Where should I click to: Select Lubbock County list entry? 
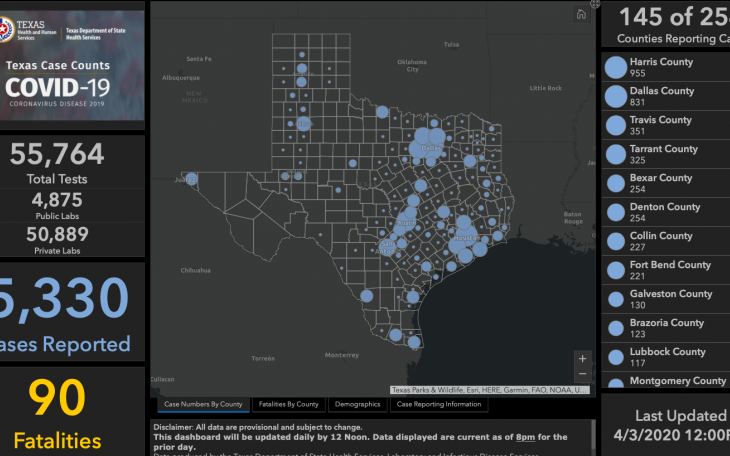pyautogui.click(x=667, y=358)
